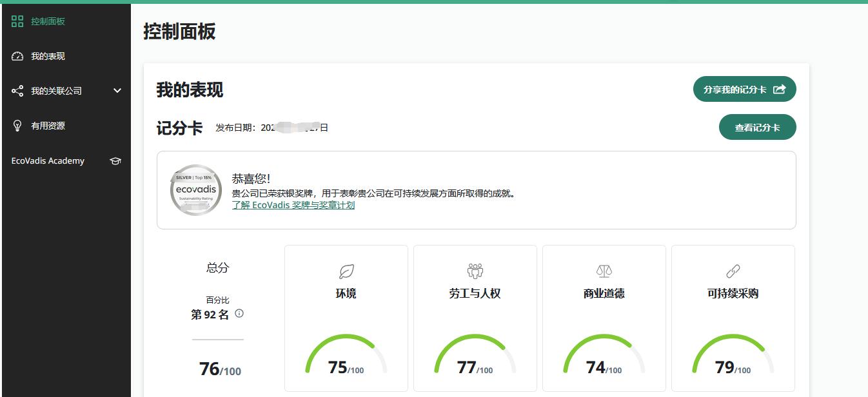Click the dashboard grid icon in sidebar
This screenshot has width=868, height=397.
(x=17, y=21)
